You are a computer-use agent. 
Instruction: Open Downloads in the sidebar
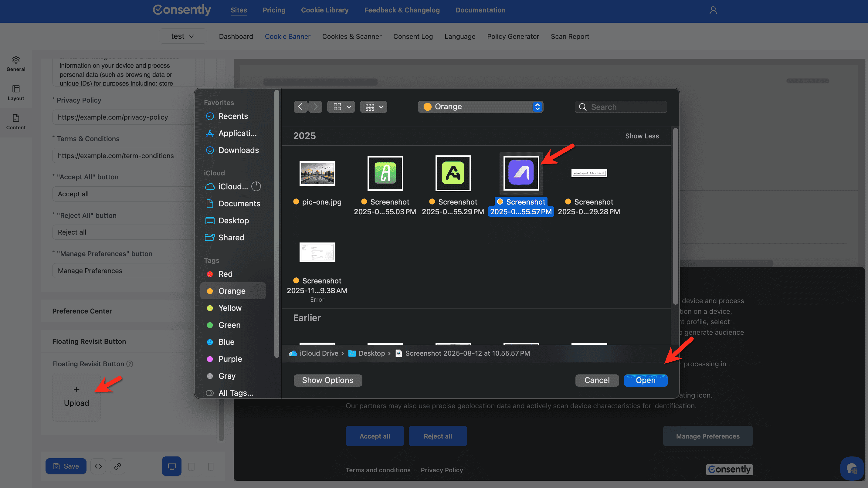(x=238, y=150)
